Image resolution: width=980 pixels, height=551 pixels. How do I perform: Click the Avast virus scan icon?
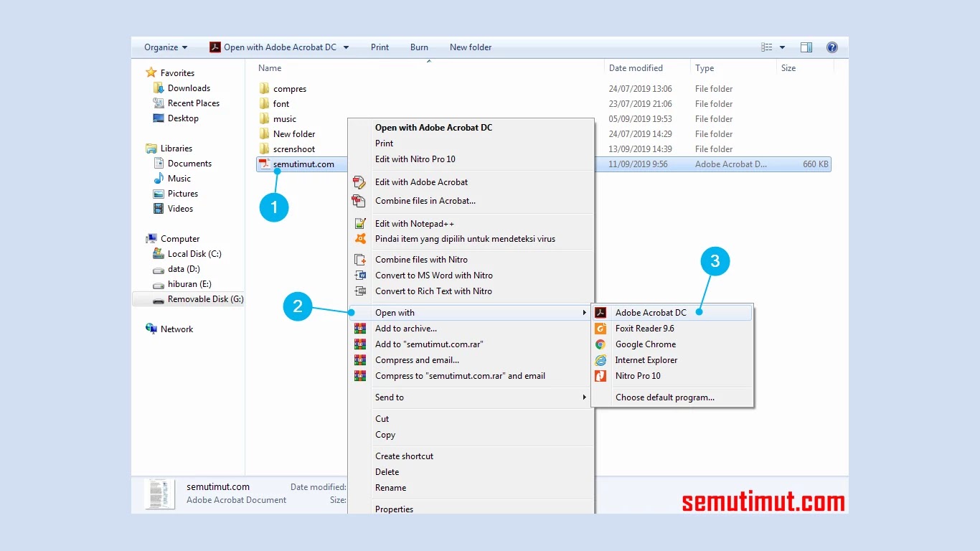360,239
